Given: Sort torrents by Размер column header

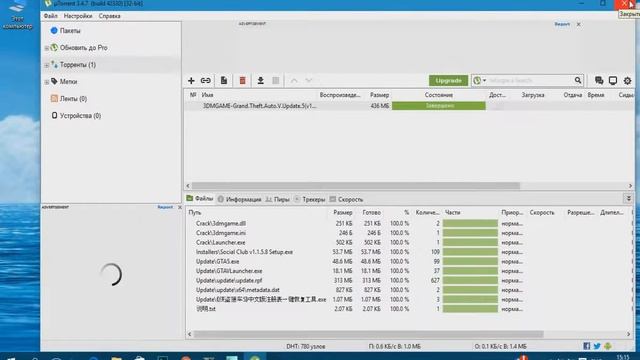Looking at the screenshot, I should coord(380,95).
